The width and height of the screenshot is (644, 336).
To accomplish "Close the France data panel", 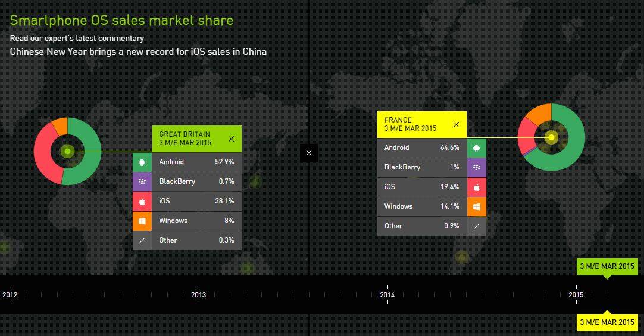I will pyautogui.click(x=456, y=125).
